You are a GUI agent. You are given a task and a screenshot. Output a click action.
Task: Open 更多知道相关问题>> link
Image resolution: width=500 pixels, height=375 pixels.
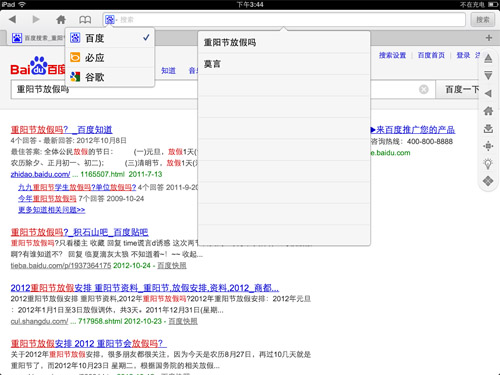pyautogui.click(x=51, y=210)
